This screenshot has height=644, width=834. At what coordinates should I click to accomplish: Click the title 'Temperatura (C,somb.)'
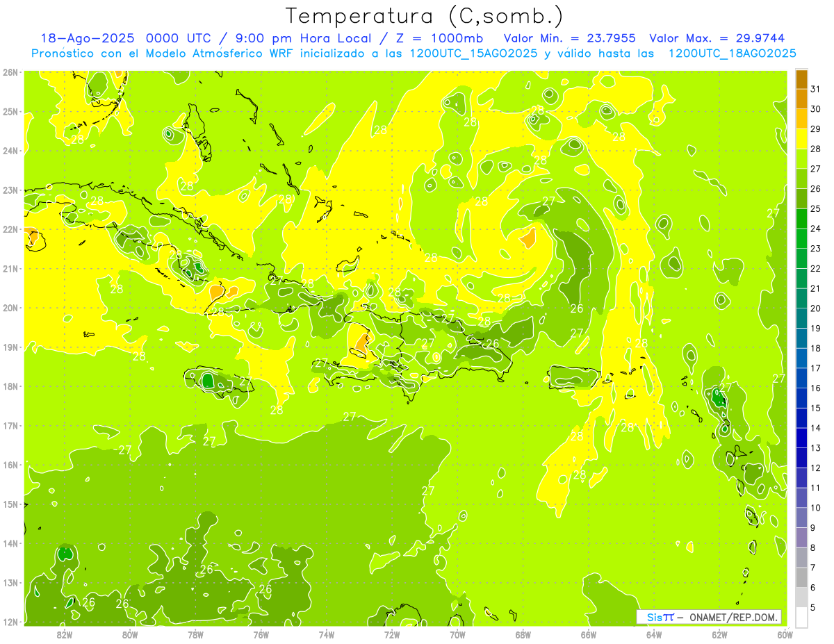pos(425,16)
